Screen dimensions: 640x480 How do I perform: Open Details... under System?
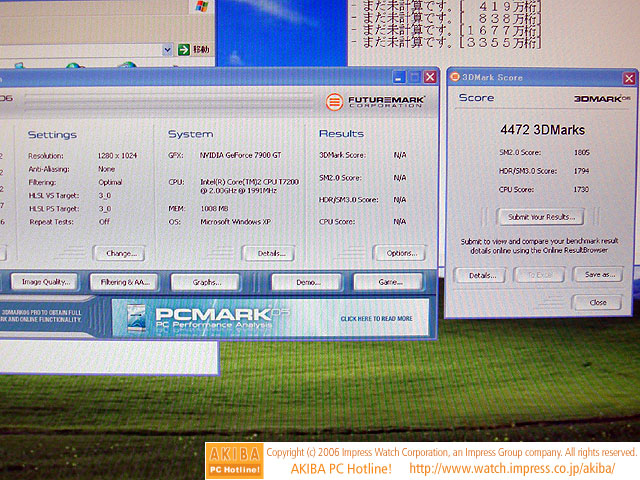point(270,253)
